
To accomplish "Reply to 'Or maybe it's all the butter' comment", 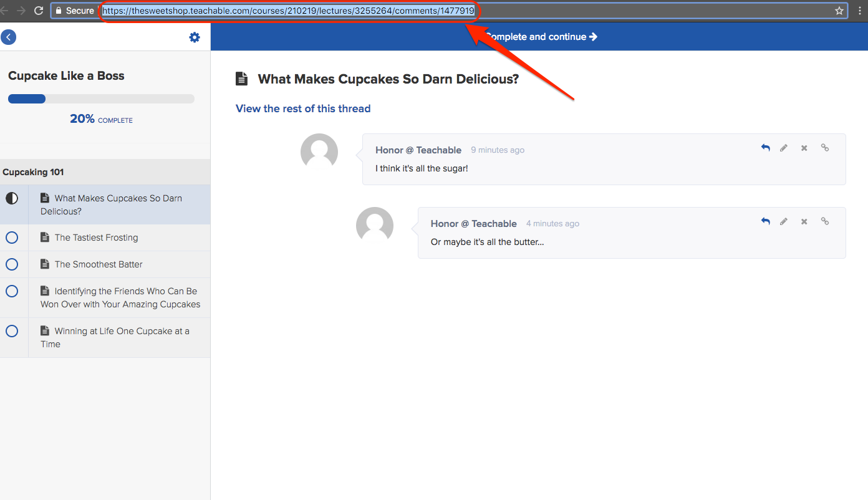I will (x=766, y=221).
